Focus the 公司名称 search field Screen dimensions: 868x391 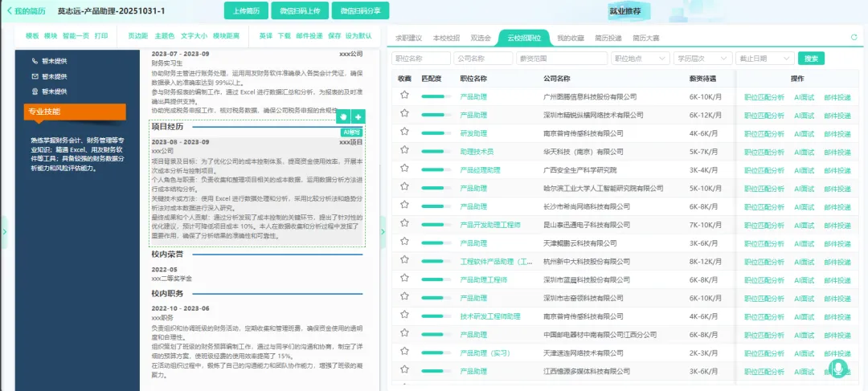pyautogui.click(x=483, y=58)
